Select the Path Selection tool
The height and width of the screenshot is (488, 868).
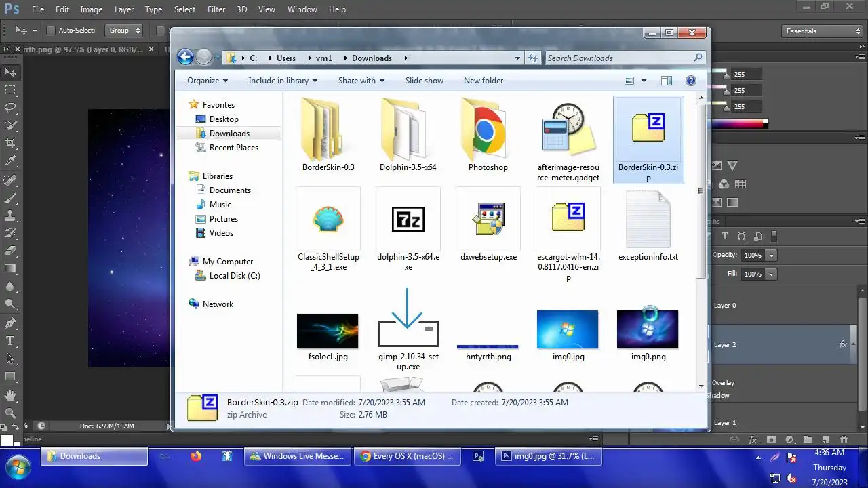[10, 359]
